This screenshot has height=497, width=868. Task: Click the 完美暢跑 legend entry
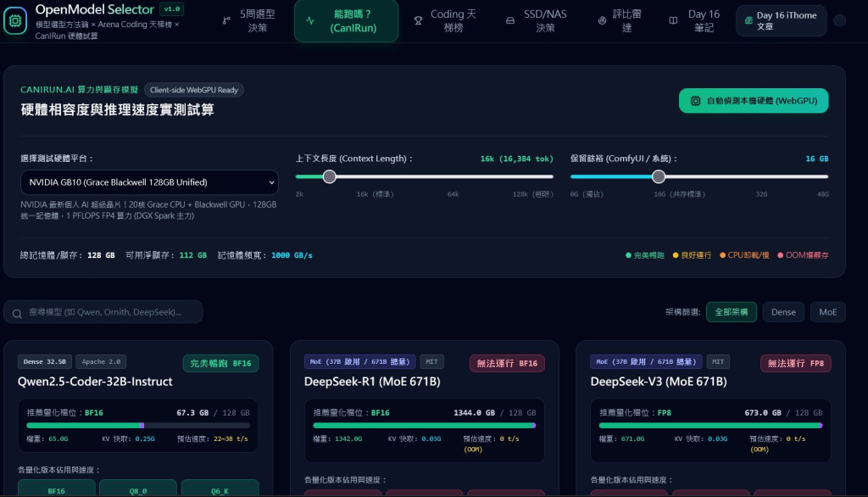[x=644, y=255]
